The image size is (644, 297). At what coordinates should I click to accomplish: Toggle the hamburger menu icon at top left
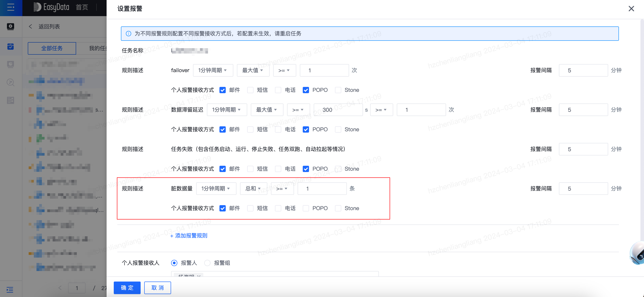pos(11,7)
